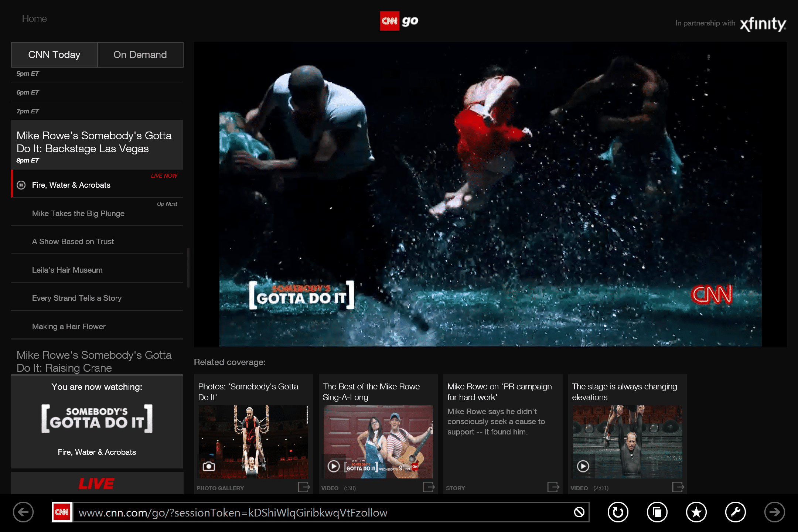Click the red LIVE button
This screenshot has width=798, height=532.
pyautogui.click(x=97, y=483)
